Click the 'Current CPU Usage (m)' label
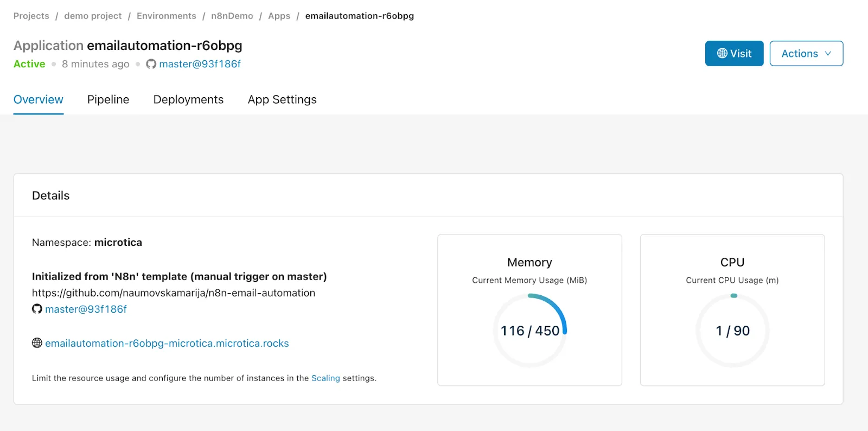868x431 pixels. 732,280
